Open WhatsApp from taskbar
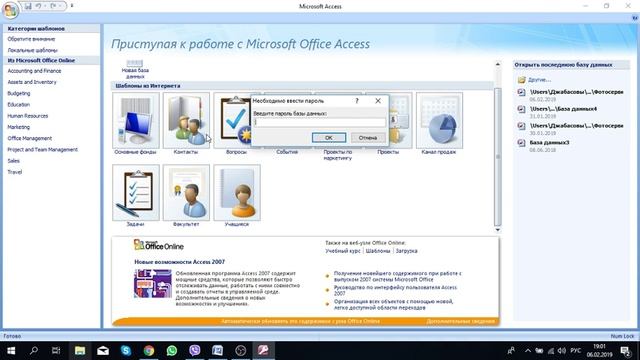 172,351
